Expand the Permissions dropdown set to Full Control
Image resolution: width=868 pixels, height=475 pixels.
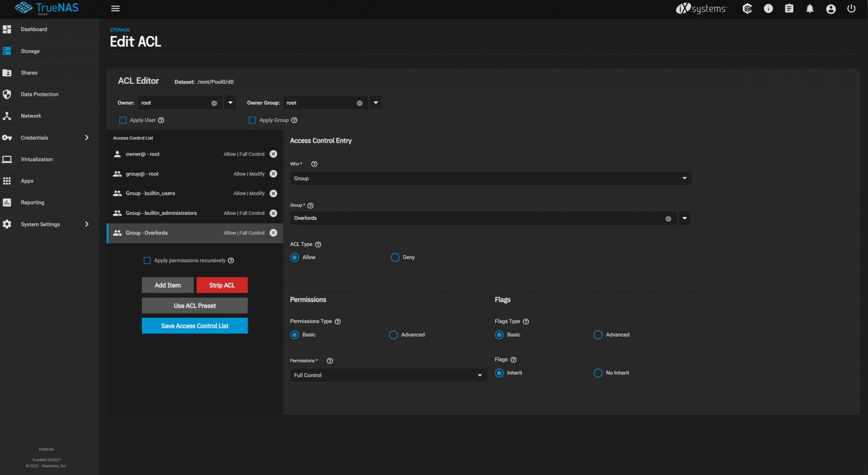click(388, 375)
